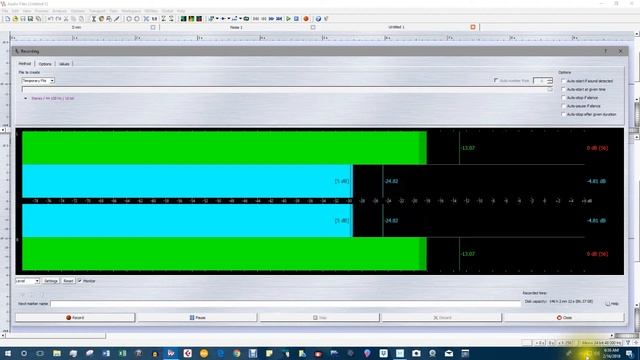This screenshot has height=360, width=640.
Task: Click the blue stop square in toolbar
Action: point(297,19)
